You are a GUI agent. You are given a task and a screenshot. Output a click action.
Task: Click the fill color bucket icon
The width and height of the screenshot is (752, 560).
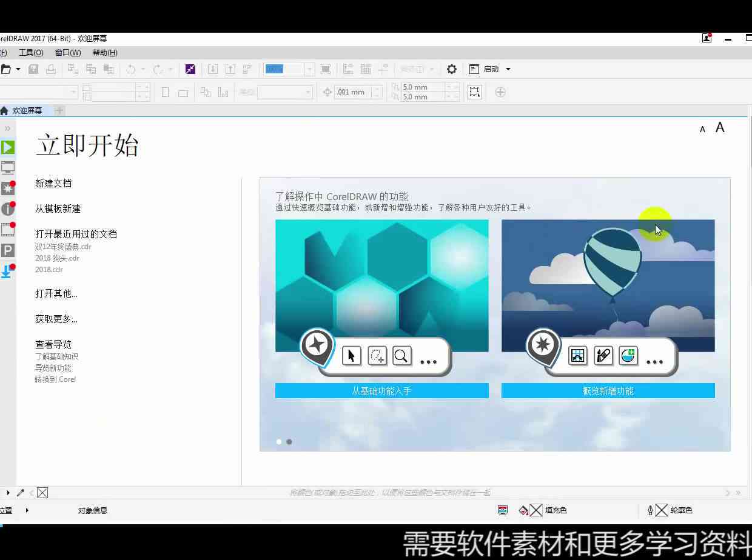[523, 510]
